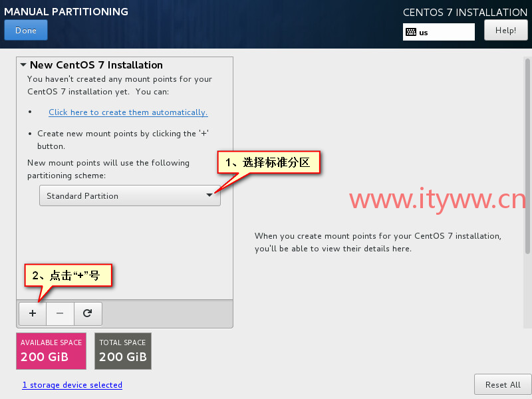Viewport: 532px width, 399px height.
Task: Open the Help! button
Action: coord(505,30)
